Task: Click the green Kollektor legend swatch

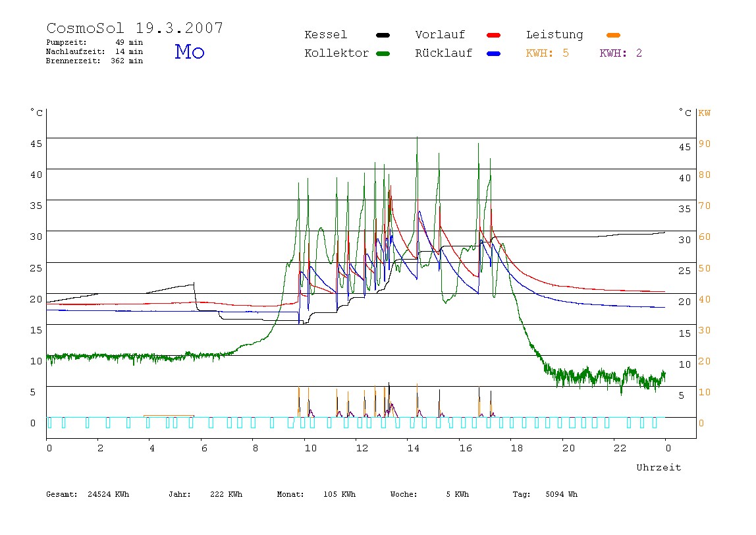Action: click(383, 53)
